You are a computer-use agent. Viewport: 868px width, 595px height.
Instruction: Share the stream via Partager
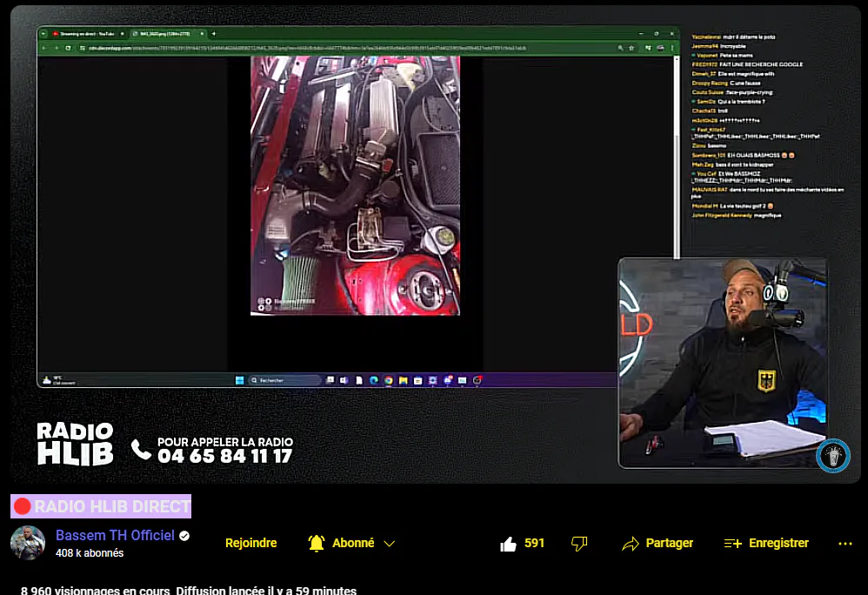(658, 544)
